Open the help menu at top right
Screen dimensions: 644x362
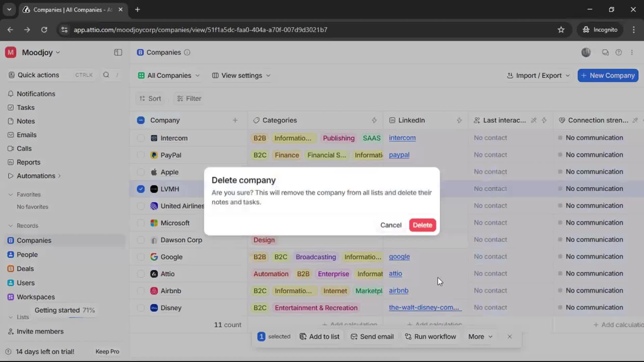pyautogui.click(x=619, y=53)
